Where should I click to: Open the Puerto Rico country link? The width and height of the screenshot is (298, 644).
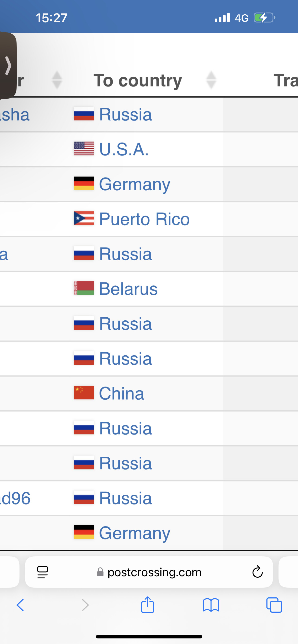point(144,219)
